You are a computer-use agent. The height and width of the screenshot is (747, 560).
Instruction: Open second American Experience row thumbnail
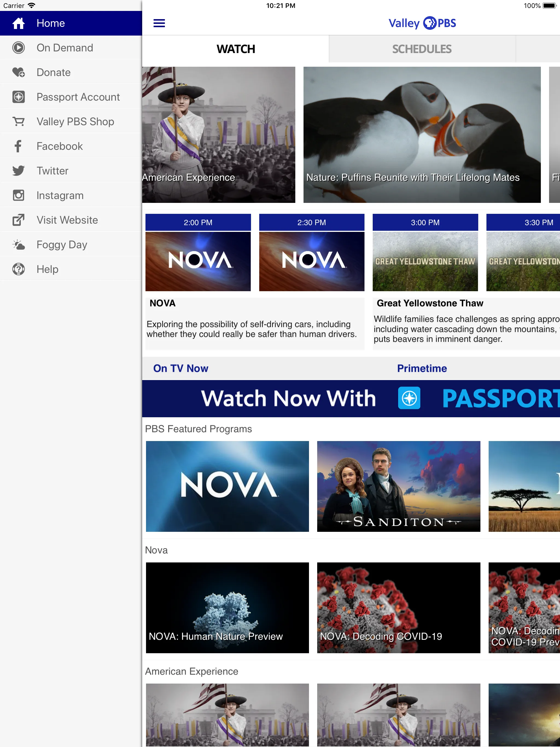(399, 715)
